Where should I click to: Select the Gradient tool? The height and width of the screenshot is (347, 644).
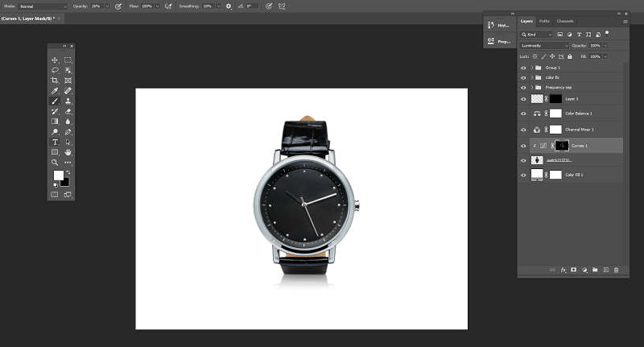tap(55, 122)
